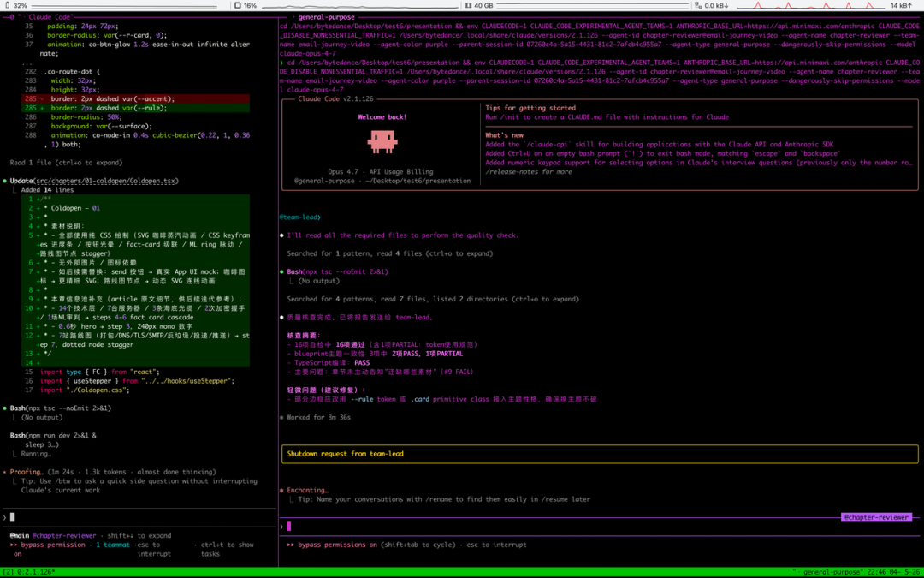Click 'bypass permissions on' in right pane footer
This screenshot has height=578, width=924.
click(x=337, y=545)
